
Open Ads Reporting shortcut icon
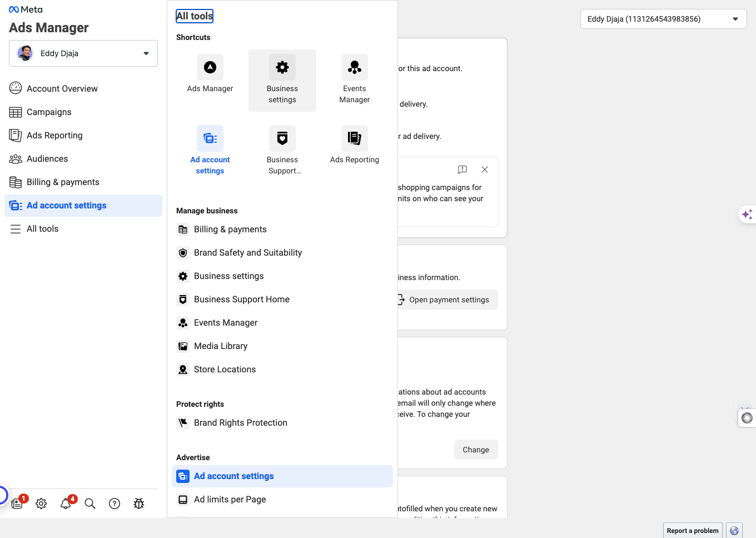[x=355, y=138]
